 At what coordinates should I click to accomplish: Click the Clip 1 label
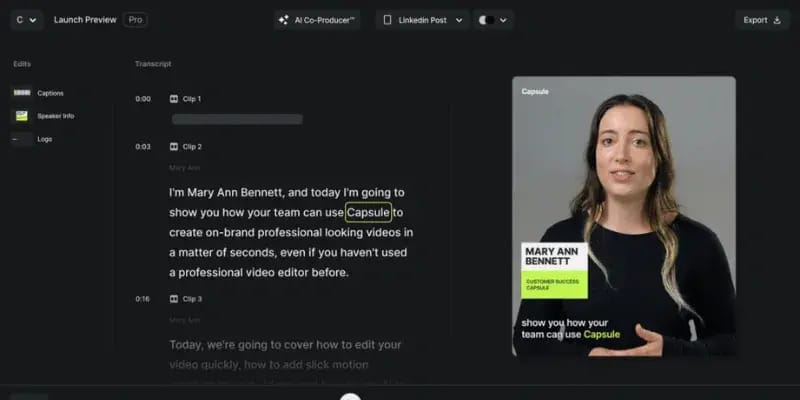(192, 99)
